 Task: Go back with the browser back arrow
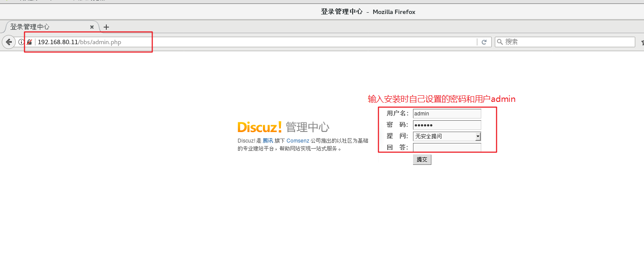click(x=8, y=42)
